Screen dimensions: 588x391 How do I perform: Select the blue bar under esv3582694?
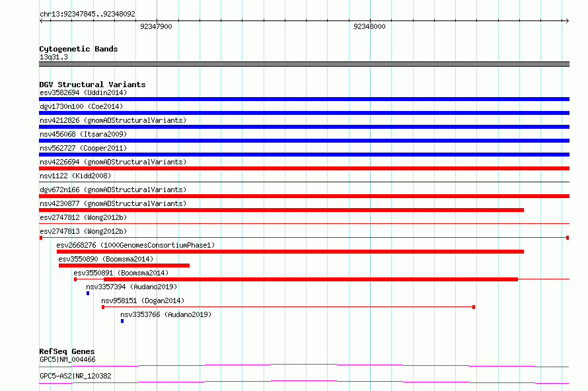point(304,99)
